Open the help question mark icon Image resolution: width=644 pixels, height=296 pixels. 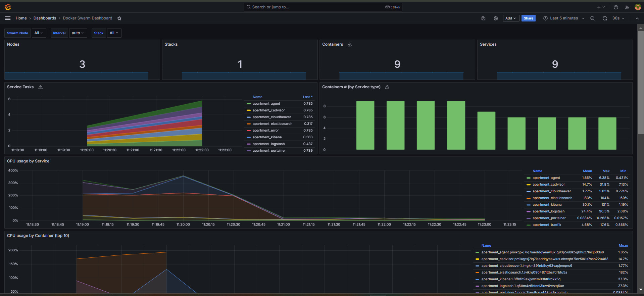tap(616, 7)
